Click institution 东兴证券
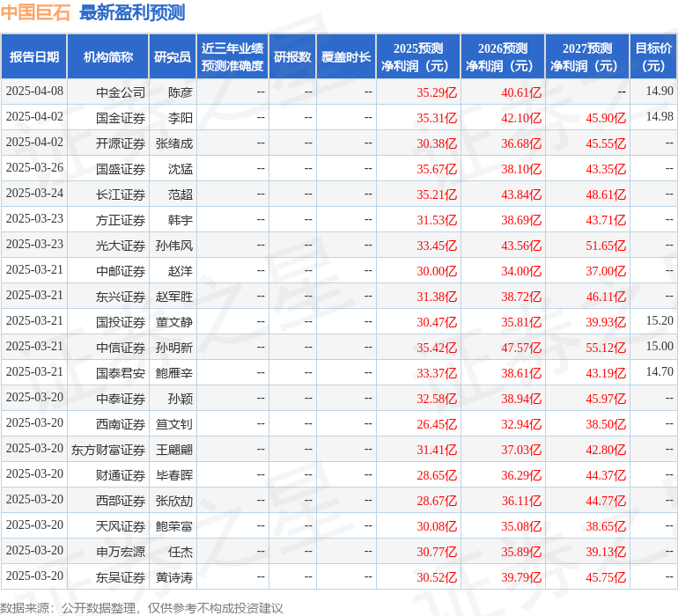 point(121,296)
